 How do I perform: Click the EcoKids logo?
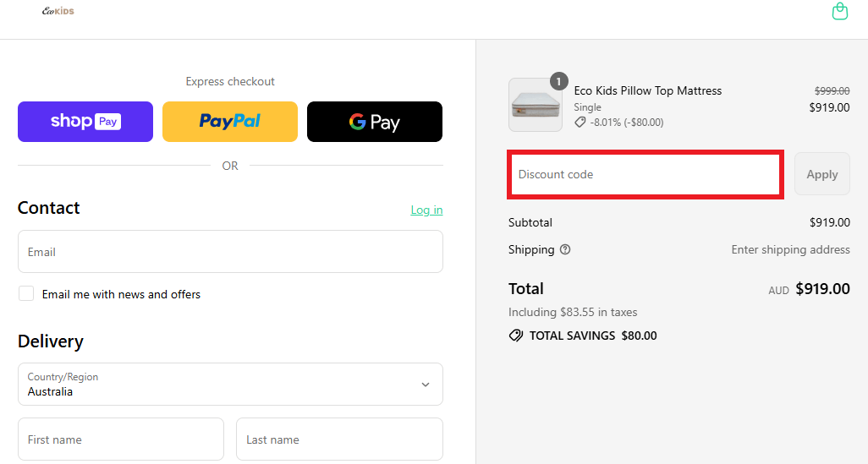tap(58, 11)
